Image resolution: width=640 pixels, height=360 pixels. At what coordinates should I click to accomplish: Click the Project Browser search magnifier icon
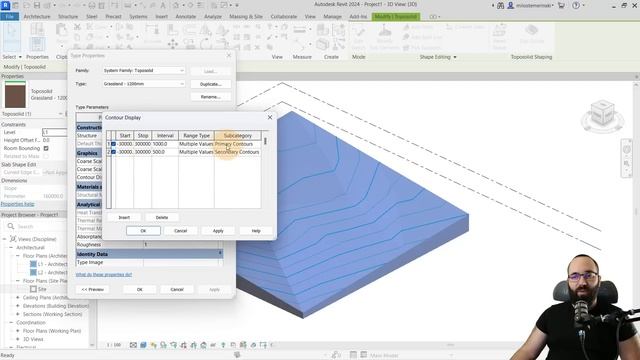point(11,226)
